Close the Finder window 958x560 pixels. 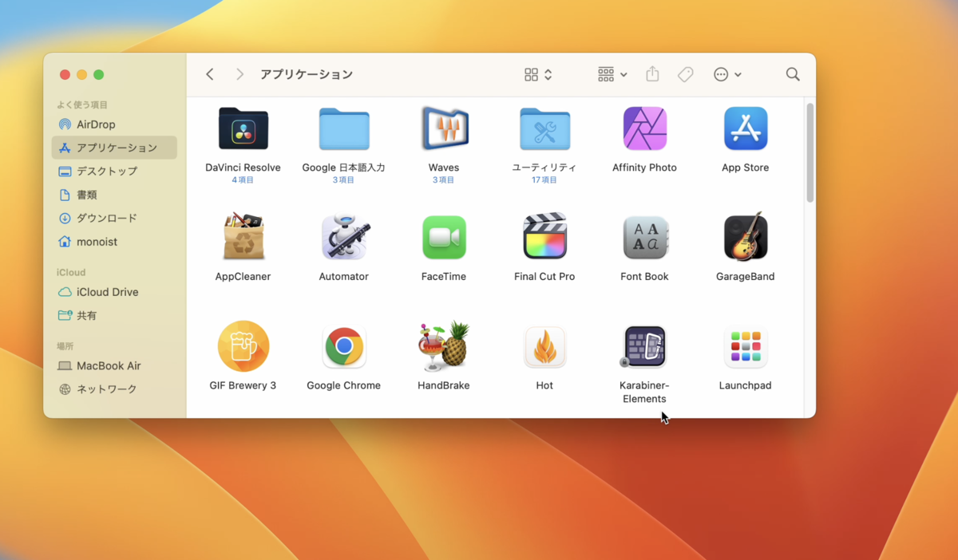click(x=65, y=74)
